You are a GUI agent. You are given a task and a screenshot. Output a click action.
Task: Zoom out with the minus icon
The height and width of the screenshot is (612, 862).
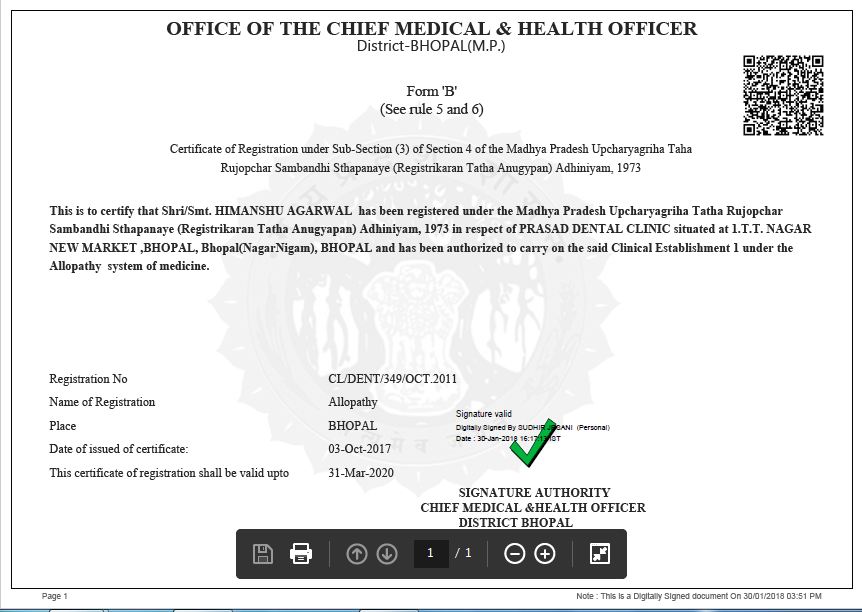point(514,554)
